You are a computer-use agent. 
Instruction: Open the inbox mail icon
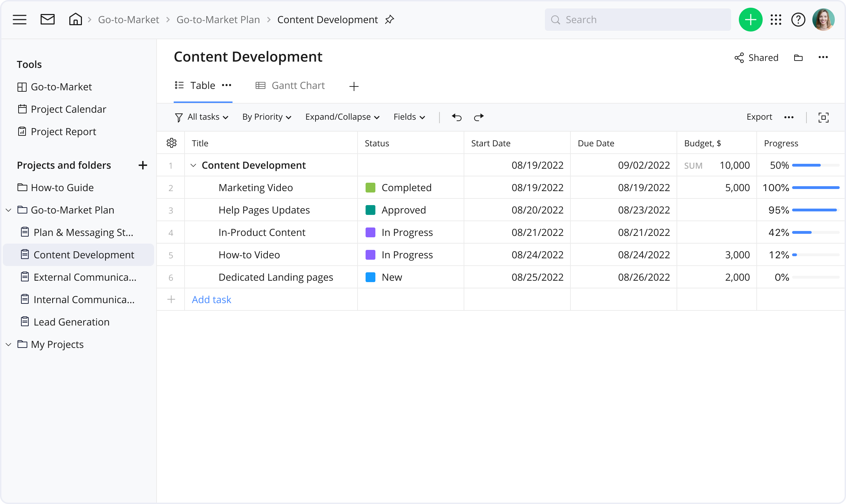(x=48, y=20)
